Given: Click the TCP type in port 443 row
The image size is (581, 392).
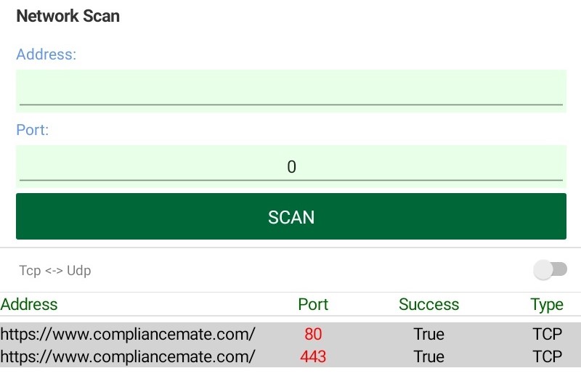Looking at the screenshot, I should point(547,356).
